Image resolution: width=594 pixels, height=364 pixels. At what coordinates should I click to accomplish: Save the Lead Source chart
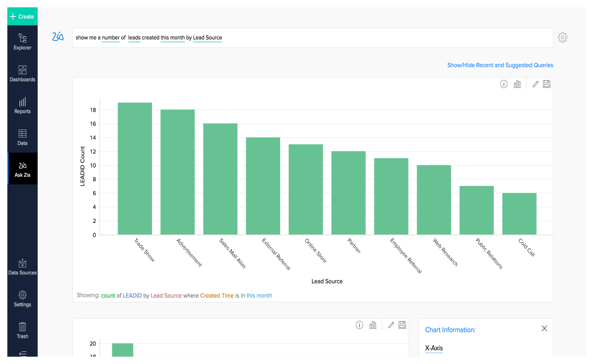[x=546, y=84]
